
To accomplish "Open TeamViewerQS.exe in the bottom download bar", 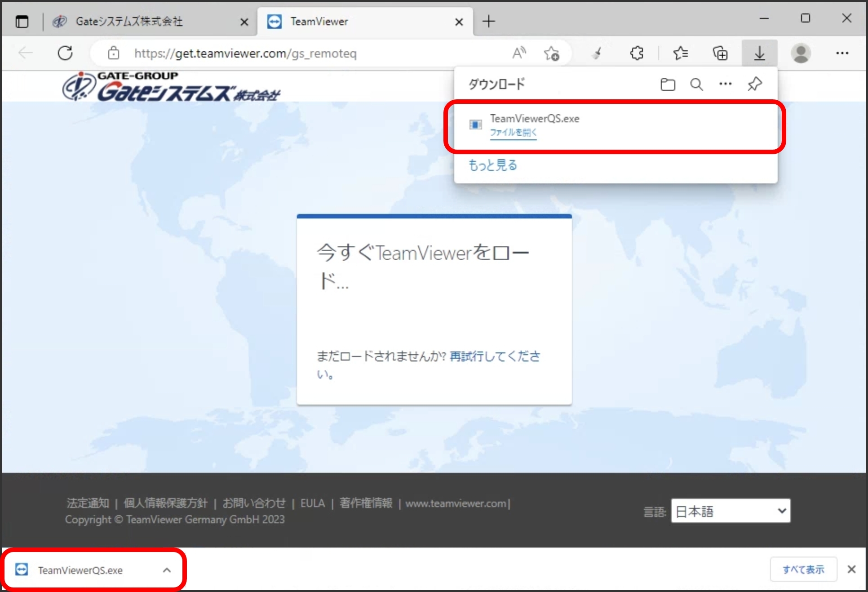I will [80, 570].
